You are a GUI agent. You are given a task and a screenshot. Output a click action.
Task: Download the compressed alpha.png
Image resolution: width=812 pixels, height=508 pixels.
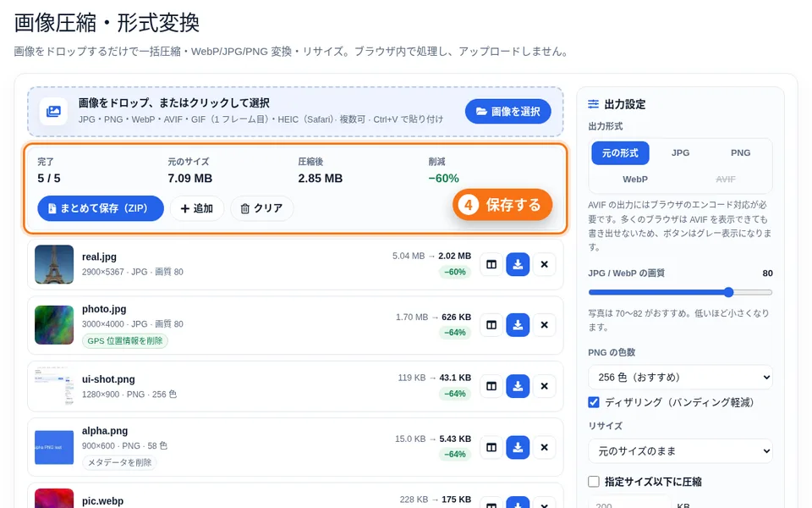518,447
